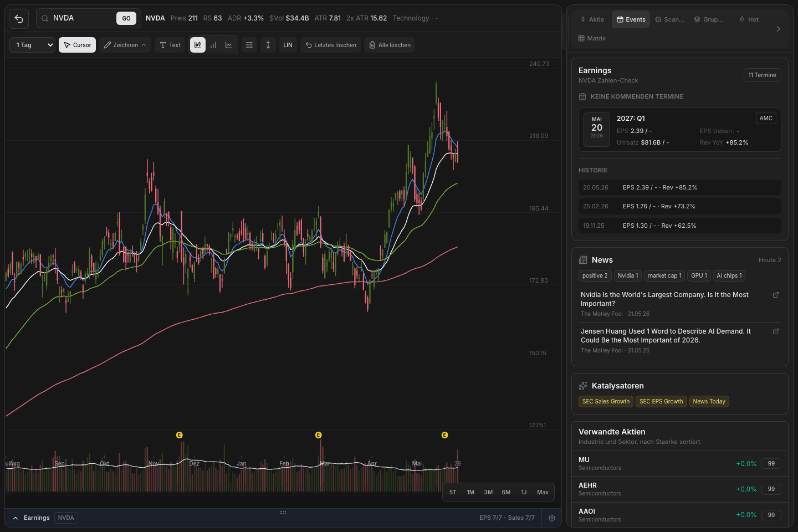This screenshot has width=798, height=532.
Task: Switch to line chart type
Action: click(x=229, y=45)
